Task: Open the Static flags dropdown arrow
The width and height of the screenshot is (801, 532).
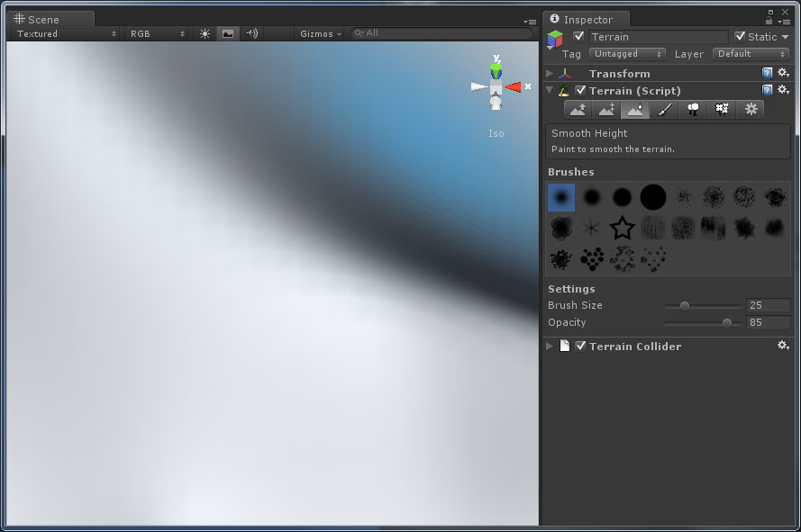Action: pos(785,37)
